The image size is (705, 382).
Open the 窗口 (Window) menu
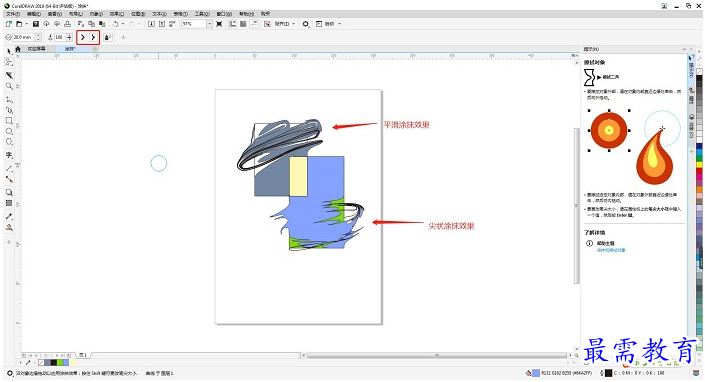(223, 14)
